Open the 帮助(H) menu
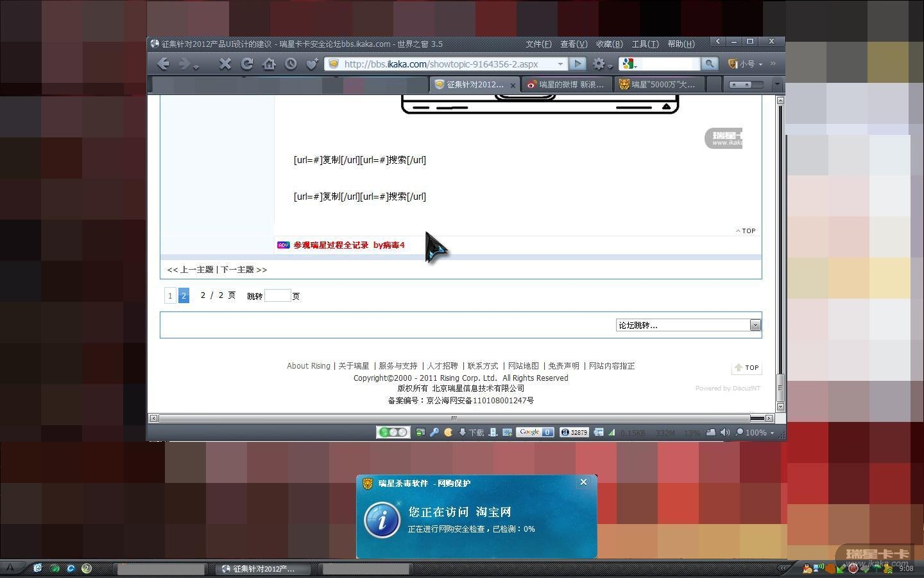This screenshot has height=578, width=924. [x=681, y=44]
